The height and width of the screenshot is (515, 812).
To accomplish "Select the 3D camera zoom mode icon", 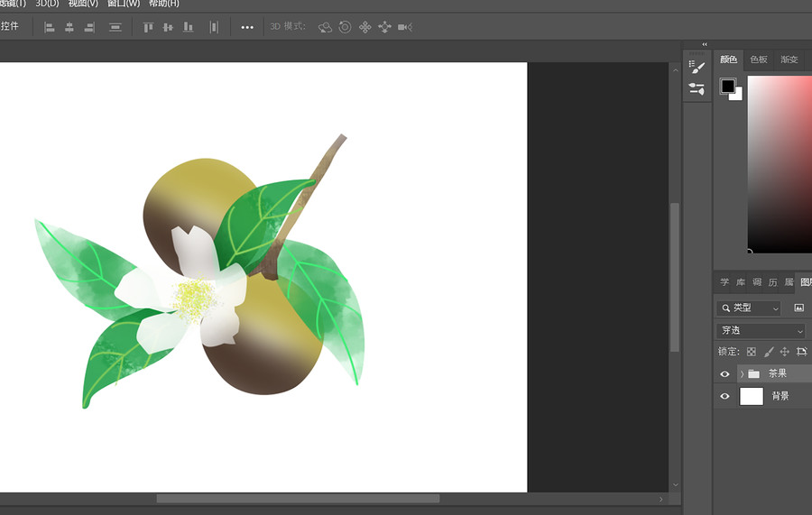I will pos(405,27).
